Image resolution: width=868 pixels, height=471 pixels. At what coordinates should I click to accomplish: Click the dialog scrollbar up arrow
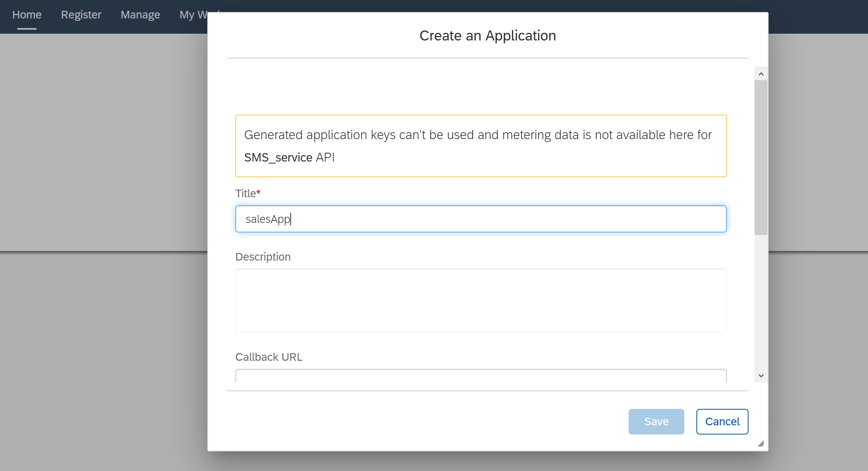[761, 74]
